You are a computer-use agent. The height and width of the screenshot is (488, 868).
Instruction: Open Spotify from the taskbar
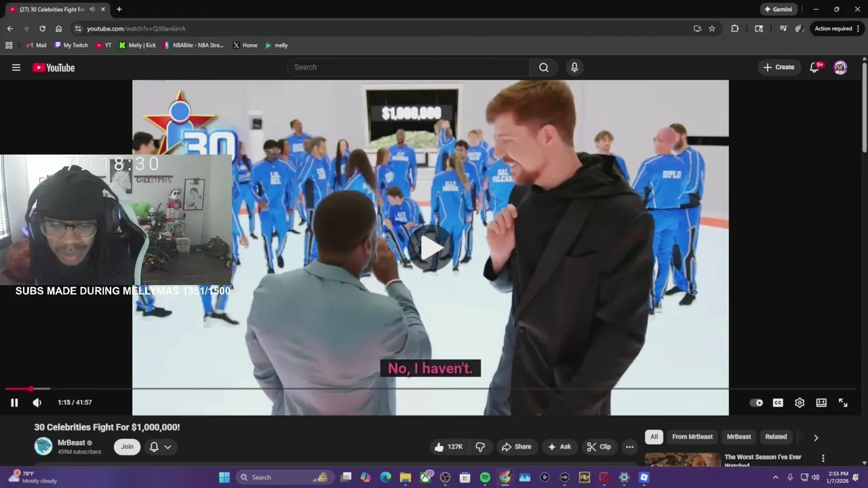(485, 477)
